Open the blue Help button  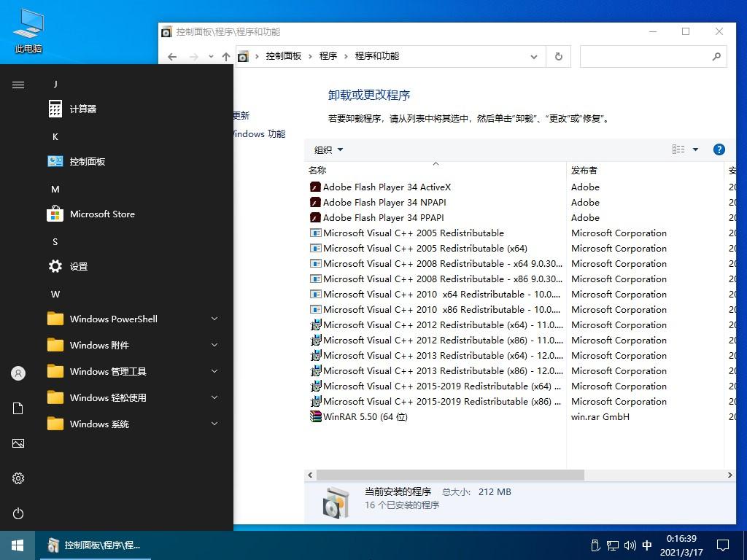[x=719, y=149]
